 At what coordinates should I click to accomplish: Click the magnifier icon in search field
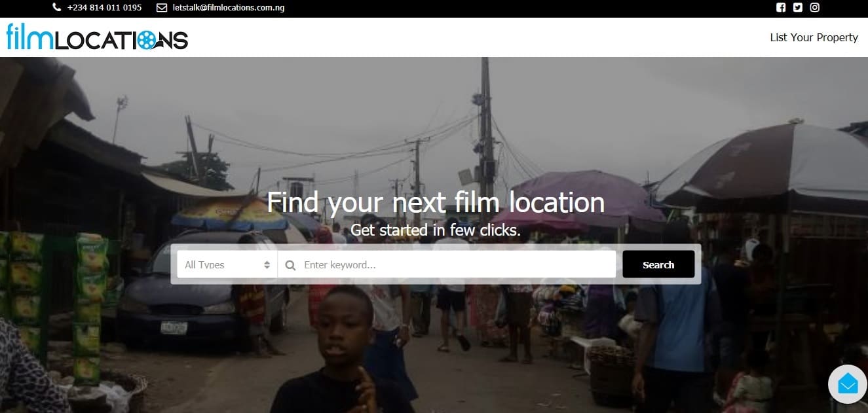click(290, 265)
